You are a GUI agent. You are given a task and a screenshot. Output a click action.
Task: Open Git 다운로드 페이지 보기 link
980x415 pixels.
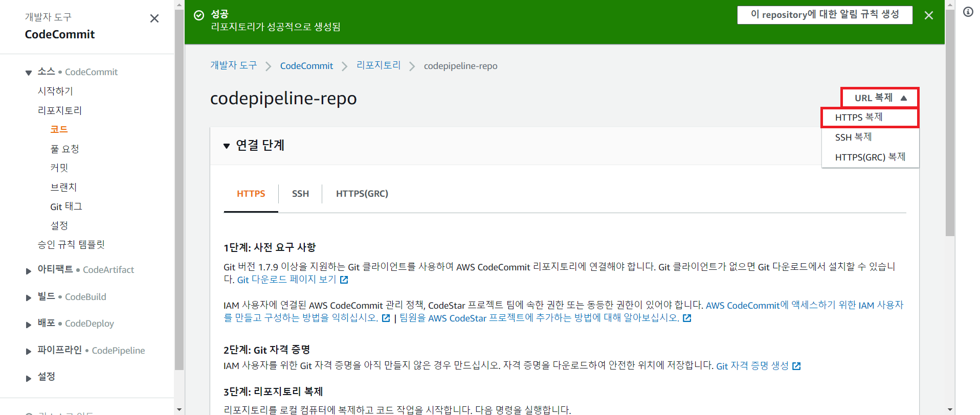[x=286, y=280]
